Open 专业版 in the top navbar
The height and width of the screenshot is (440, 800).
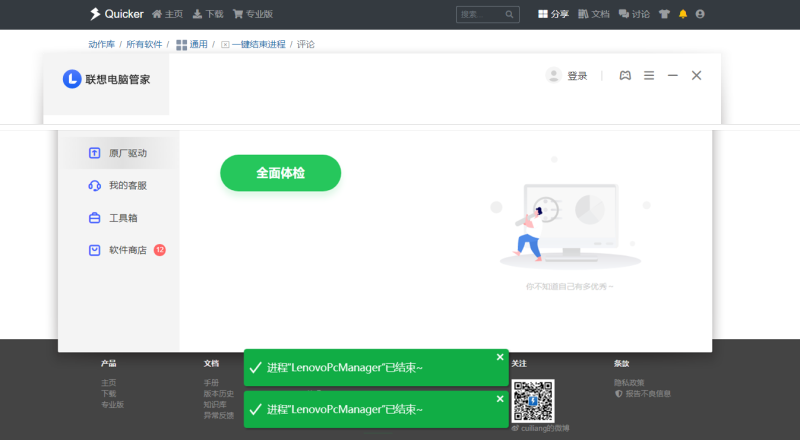pyautogui.click(x=253, y=14)
